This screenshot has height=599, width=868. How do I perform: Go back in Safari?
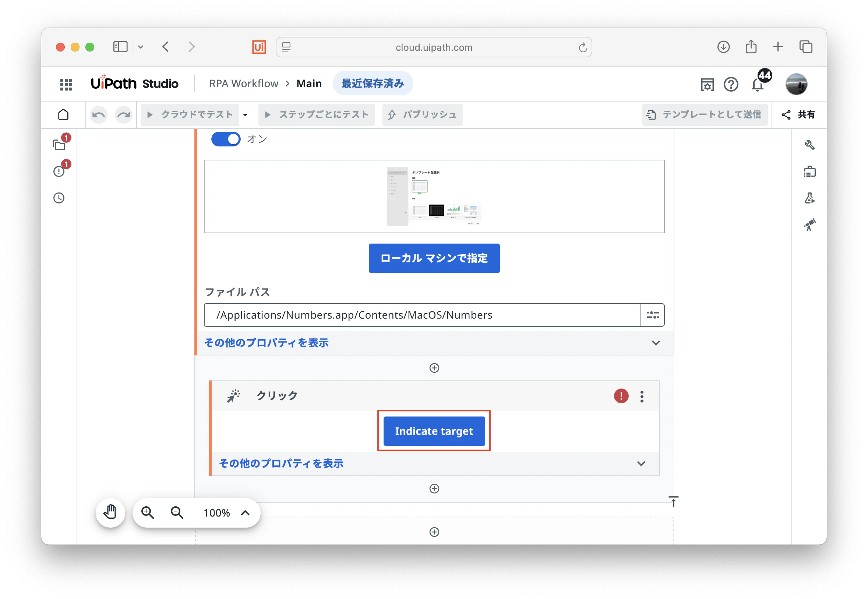[165, 47]
